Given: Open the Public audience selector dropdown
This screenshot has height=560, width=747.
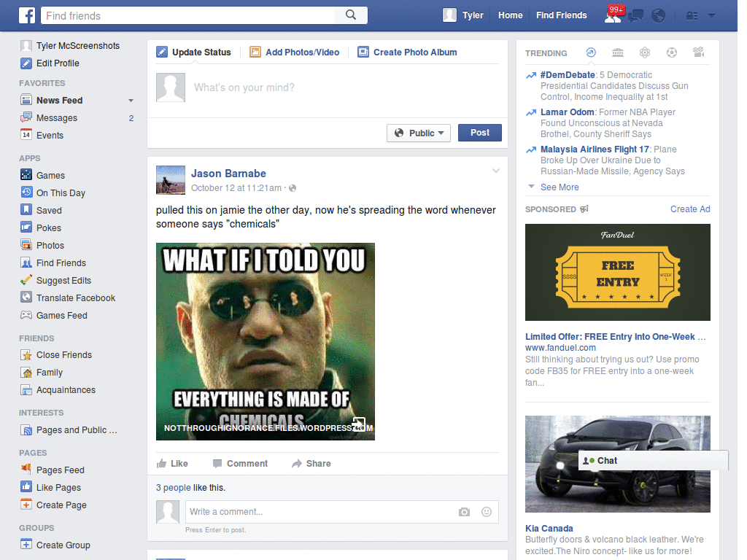Looking at the screenshot, I should coord(419,133).
